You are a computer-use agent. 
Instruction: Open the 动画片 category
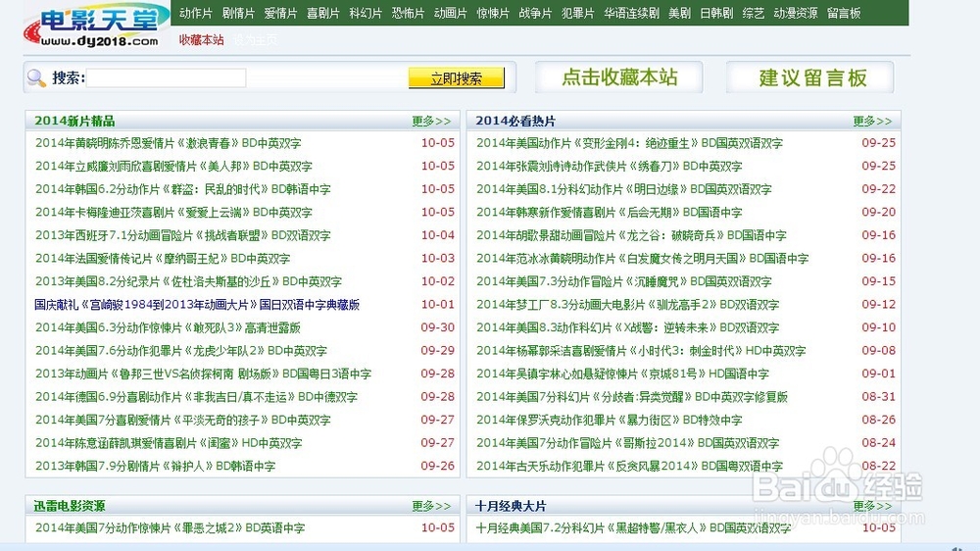(451, 13)
